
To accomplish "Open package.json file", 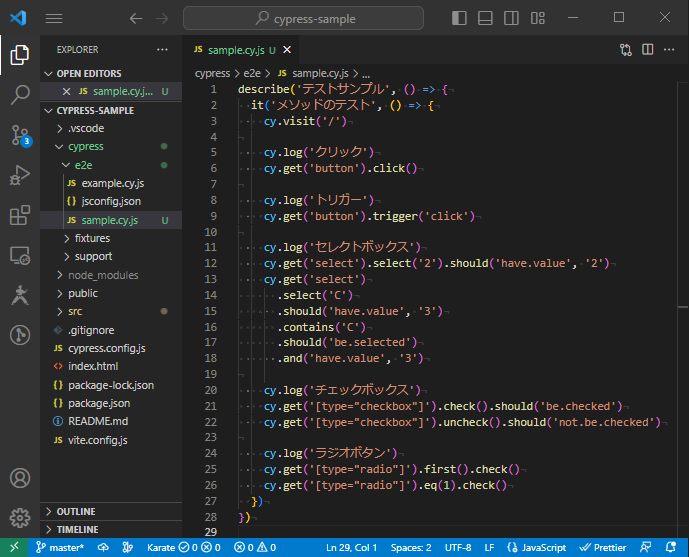I will click(x=111, y=403).
